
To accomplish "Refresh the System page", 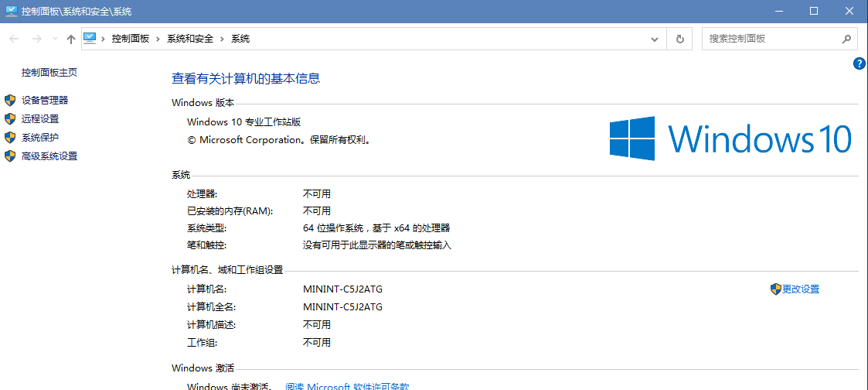I will [x=679, y=39].
